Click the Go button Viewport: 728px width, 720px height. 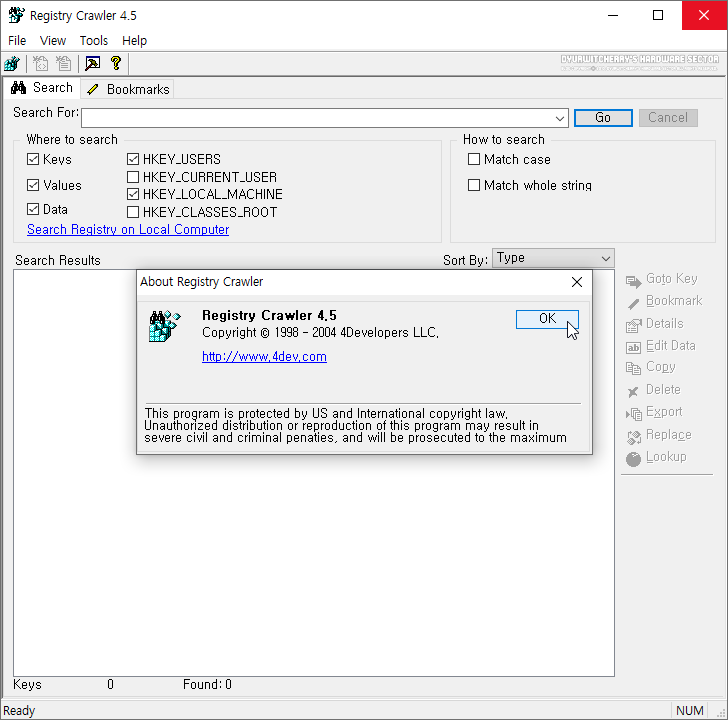pos(603,118)
